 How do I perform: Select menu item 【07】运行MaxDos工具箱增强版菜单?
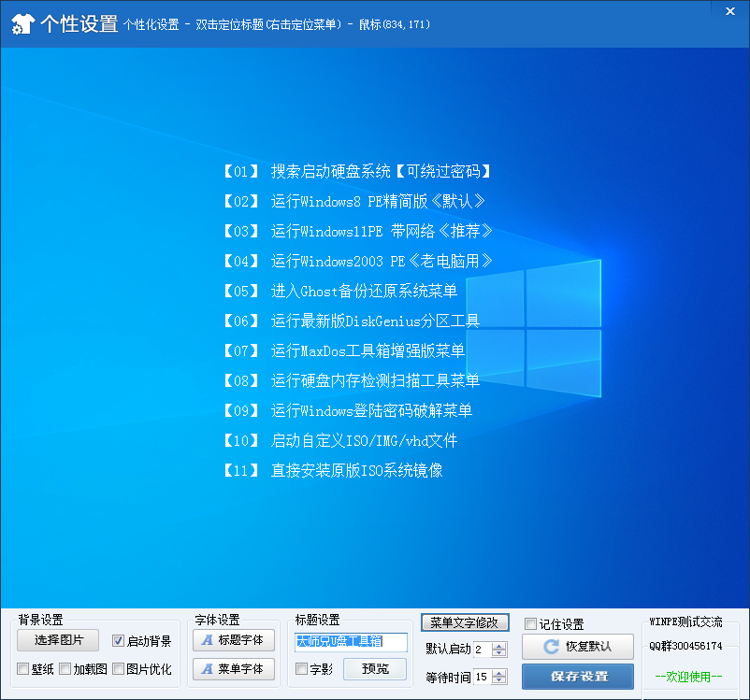coord(344,351)
